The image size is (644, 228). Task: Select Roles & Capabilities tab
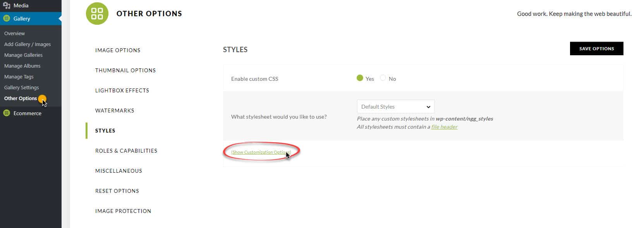(126, 151)
